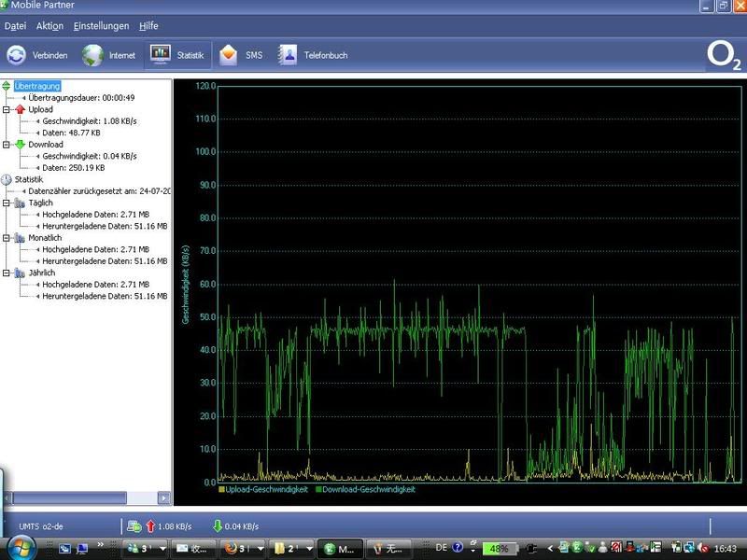This screenshot has width=747, height=560.
Task: Click the taskbar clock 16:43
Action: (x=726, y=549)
